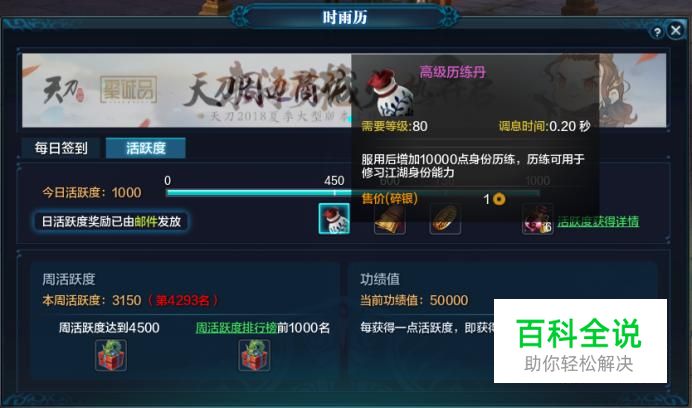The height and width of the screenshot is (408, 692).
Task: Click the 邮件 link in reward notice
Action: click(146, 221)
